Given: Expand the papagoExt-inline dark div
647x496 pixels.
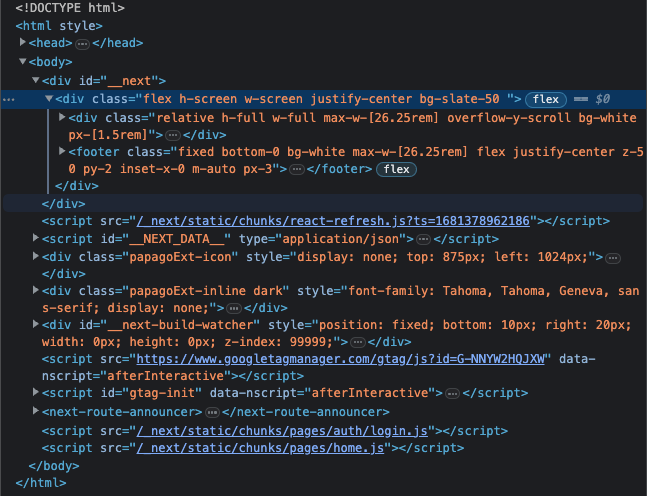Looking at the screenshot, I should pyautogui.click(x=36, y=290).
